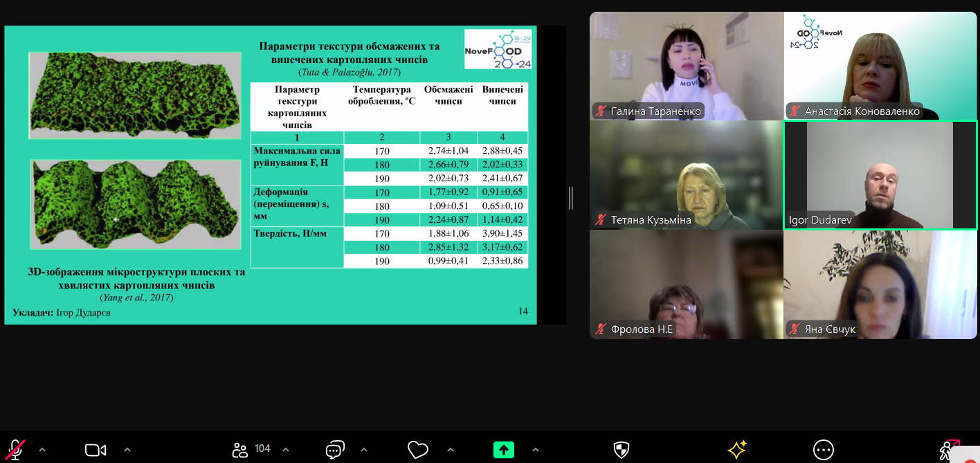Screen dimensions: 980x463
Task: Click the green share screen button
Action: point(503,450)
